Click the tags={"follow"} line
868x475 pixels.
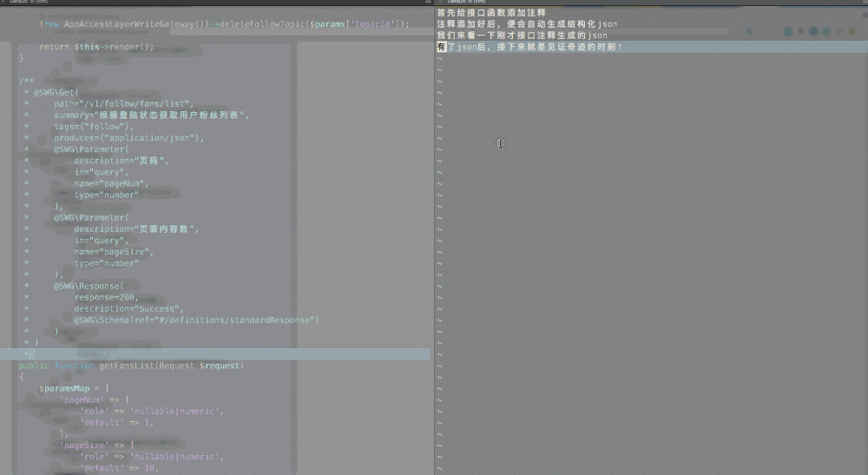[x=94, y=127]
